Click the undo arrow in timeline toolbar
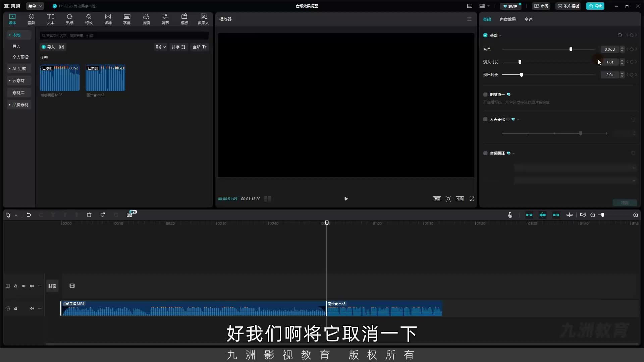644x362 pixels. [29, 215]
